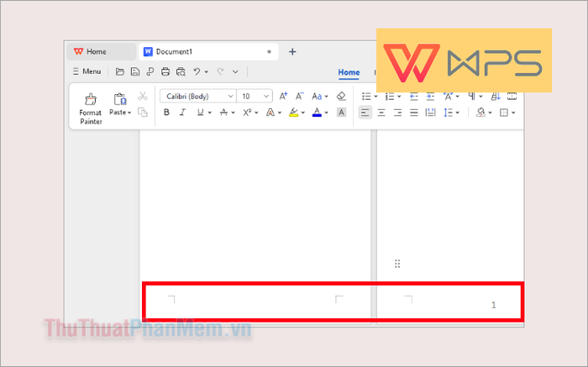Toggle strikethrough formatting

pyautogui.click(x=223, y=112)
